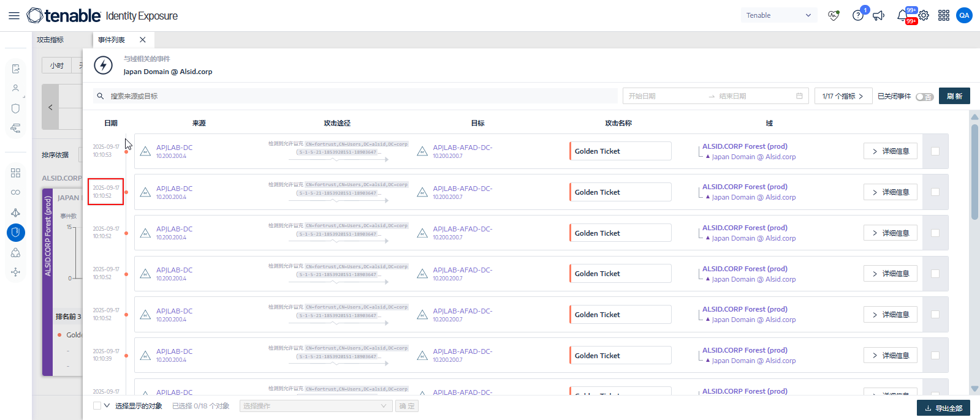Check the first event row checkbox
The height and width of the screenshot is (420, 980).
[935, 151]
